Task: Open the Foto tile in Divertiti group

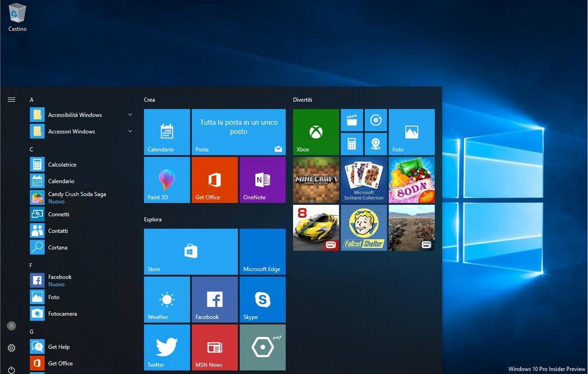Action: (412, 132)
